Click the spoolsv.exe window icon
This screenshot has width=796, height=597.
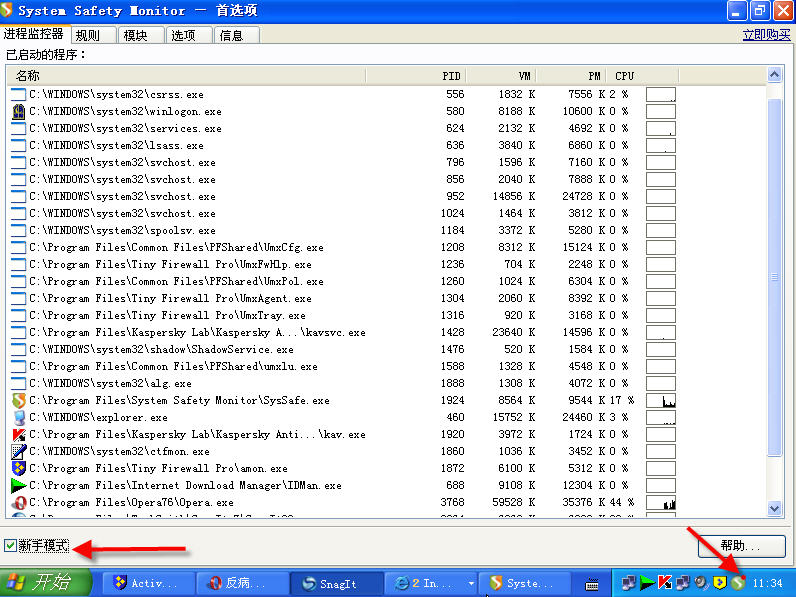[19, 230]
